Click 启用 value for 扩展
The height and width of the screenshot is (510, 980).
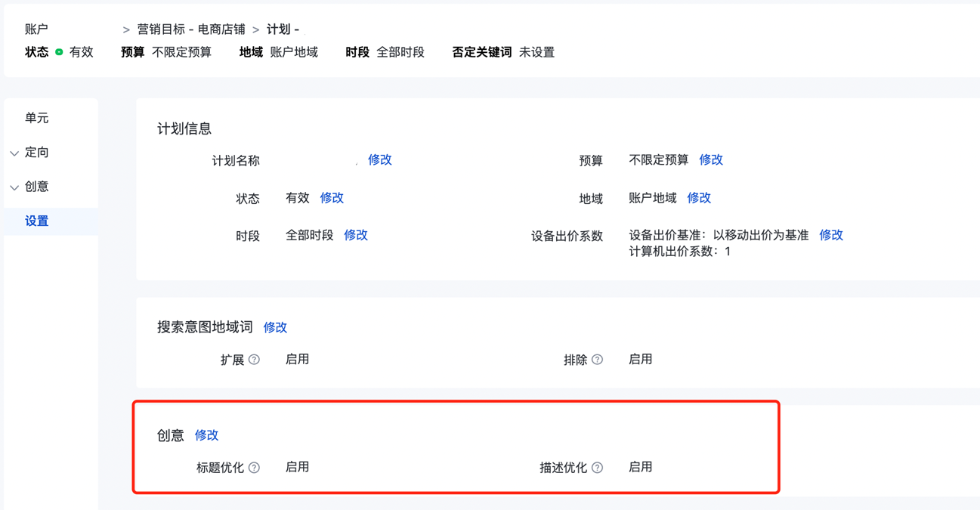297,360
